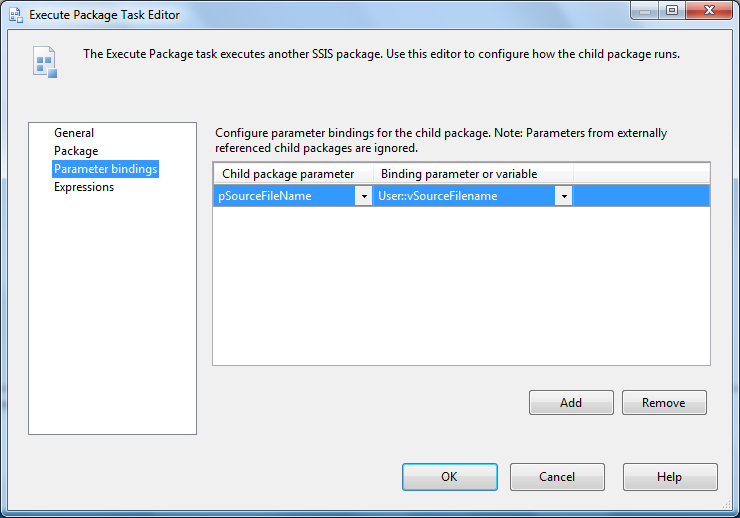Open Help for this editor
The height and width of the screenshot is (518, 740).
point(670,477)
